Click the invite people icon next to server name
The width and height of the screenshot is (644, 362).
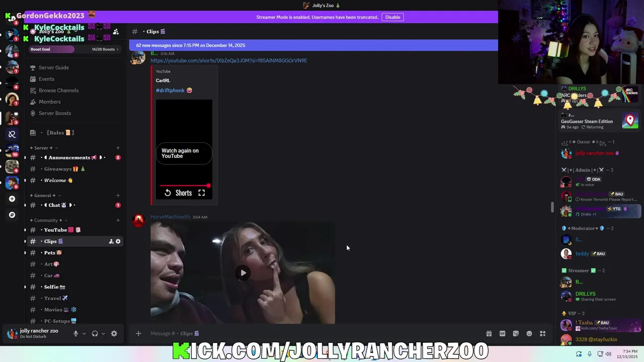[116, 32]
